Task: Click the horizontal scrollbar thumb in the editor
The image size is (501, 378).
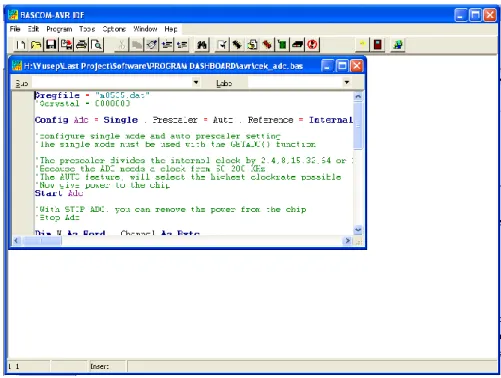Action: click(42, 240)
